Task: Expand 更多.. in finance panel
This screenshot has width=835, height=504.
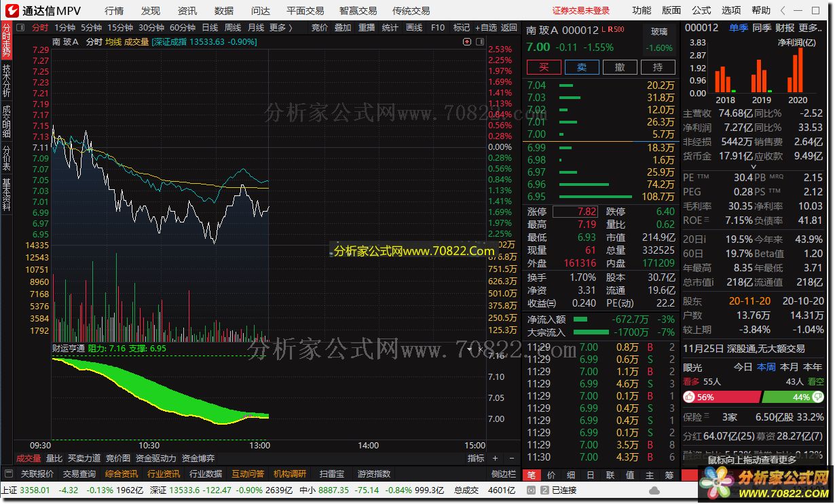Action: tap(811, 28)
